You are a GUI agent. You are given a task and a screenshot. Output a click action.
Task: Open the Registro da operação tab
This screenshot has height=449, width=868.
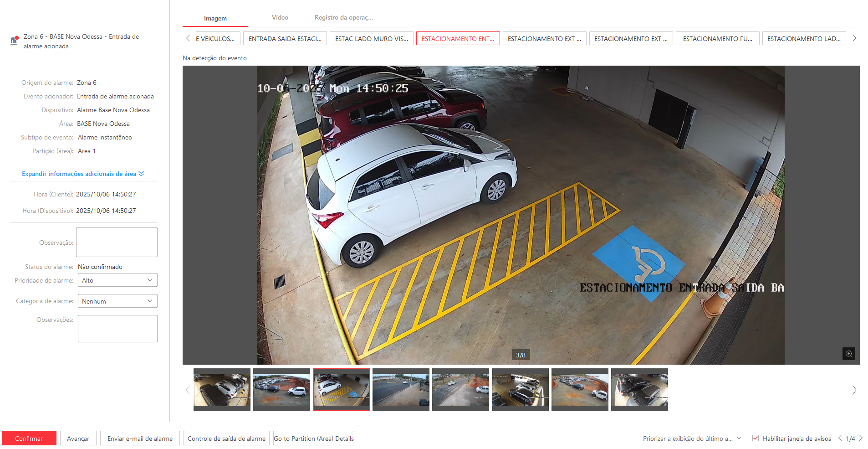coord(343,18)
